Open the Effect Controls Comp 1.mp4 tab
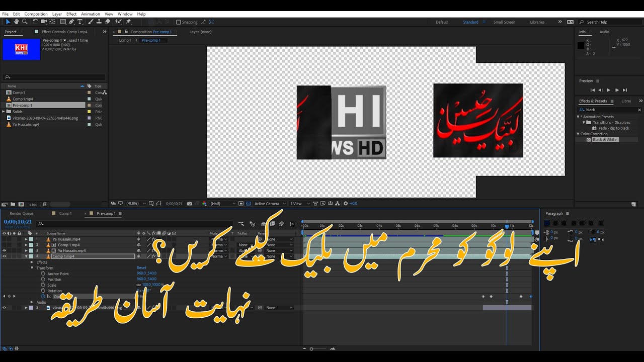 point(64,32)
